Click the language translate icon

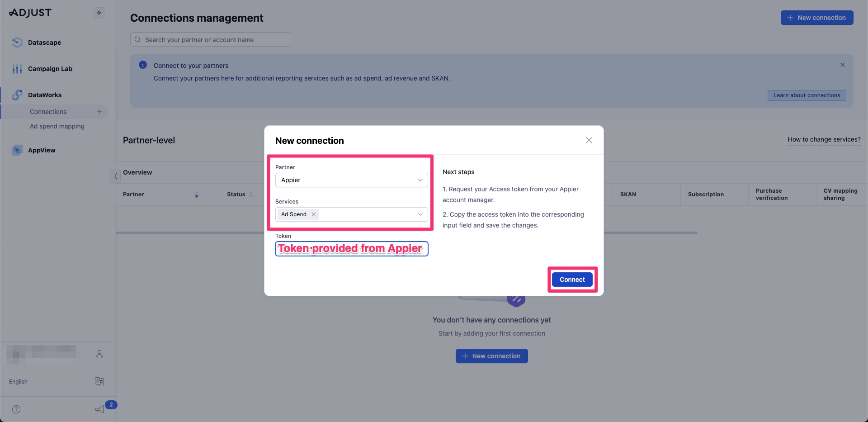[x=99, y=382]
